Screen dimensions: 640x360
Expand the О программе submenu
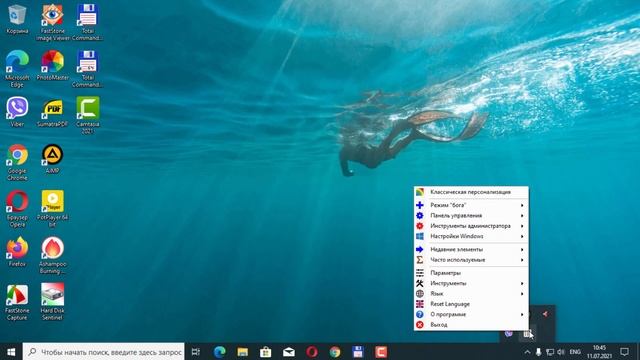471,314
